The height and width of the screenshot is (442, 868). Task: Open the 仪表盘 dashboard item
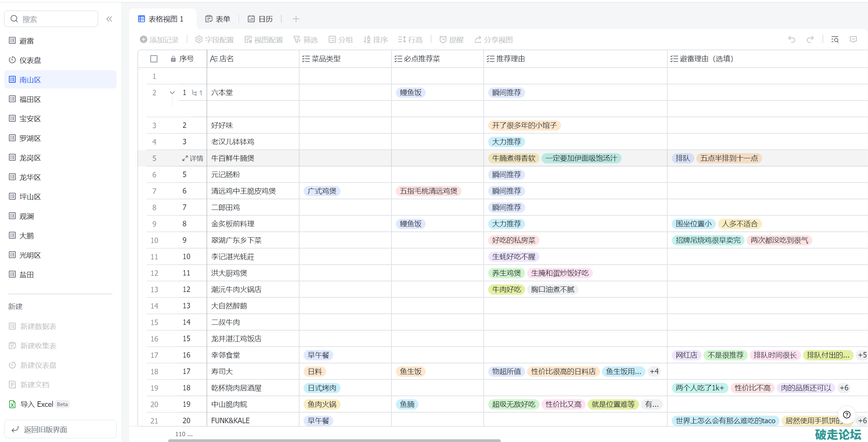[x=30, y=60]
